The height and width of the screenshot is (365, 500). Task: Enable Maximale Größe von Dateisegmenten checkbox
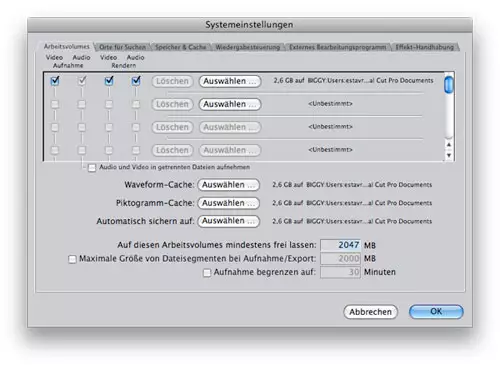coord(72,259)
